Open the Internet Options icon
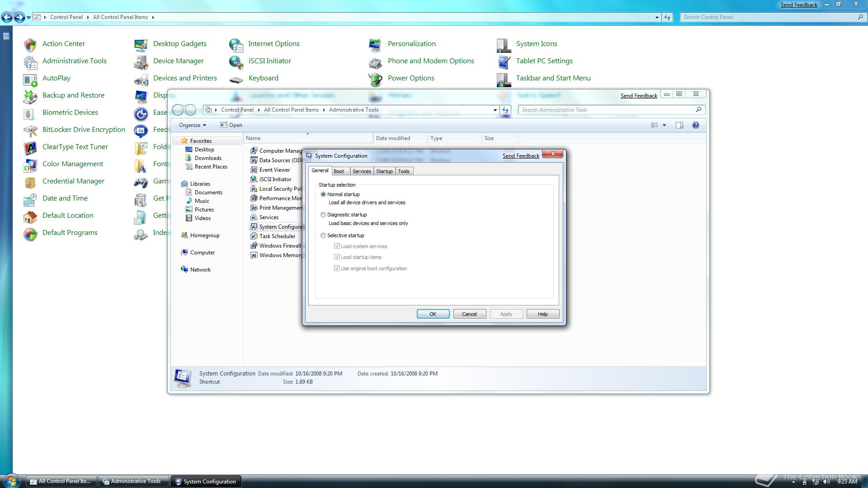This screenshot has width=868, height=488. pyautogui.click(x=236, y=44)
